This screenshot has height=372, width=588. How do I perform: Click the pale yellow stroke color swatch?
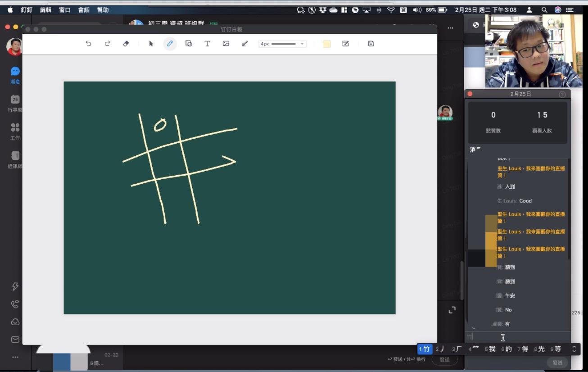(327, 44)
